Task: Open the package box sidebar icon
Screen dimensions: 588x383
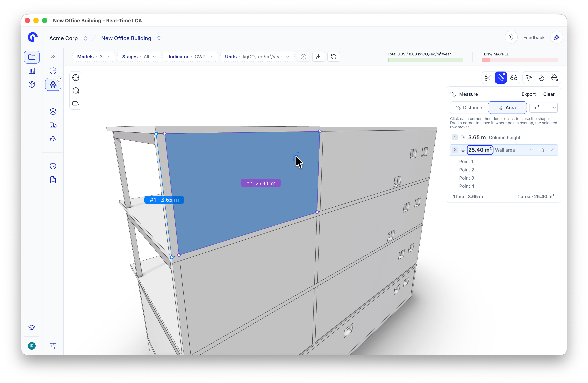Action: pos(32,85)
